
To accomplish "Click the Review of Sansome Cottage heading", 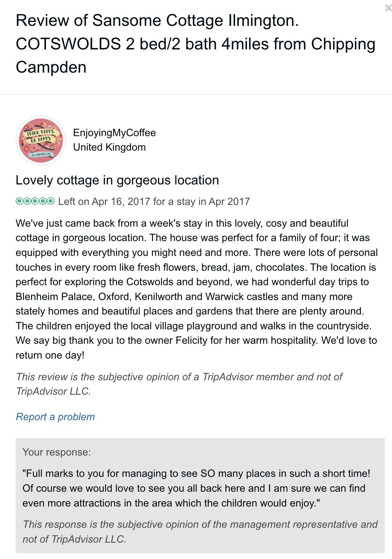I will tap(157, 21).
